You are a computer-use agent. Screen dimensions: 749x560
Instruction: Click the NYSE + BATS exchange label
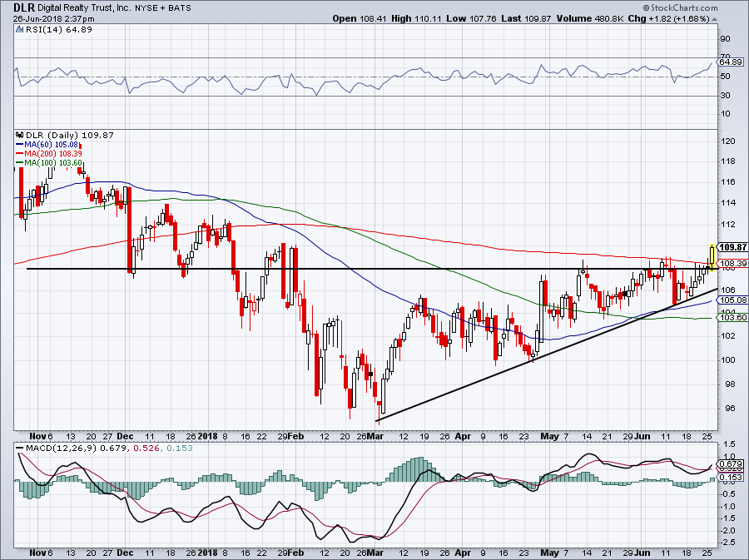(x=163, y=8)
